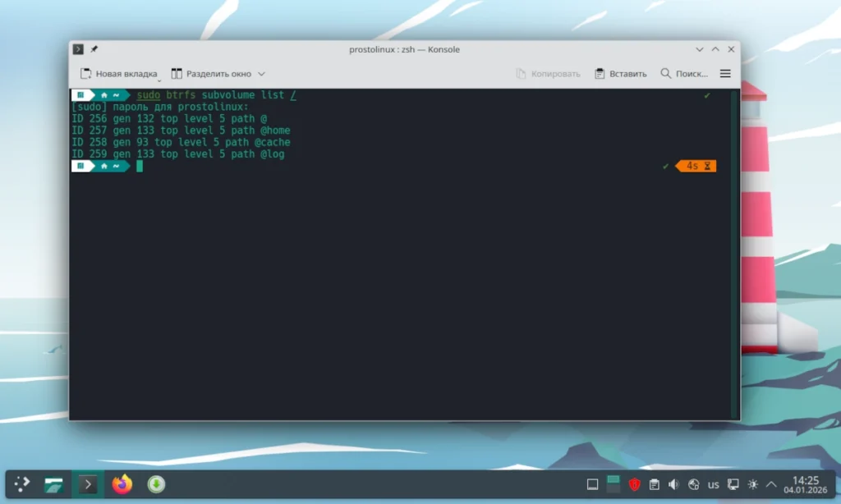
Task: Launch Firefox from the taskbar
Action: coord(122,484)
